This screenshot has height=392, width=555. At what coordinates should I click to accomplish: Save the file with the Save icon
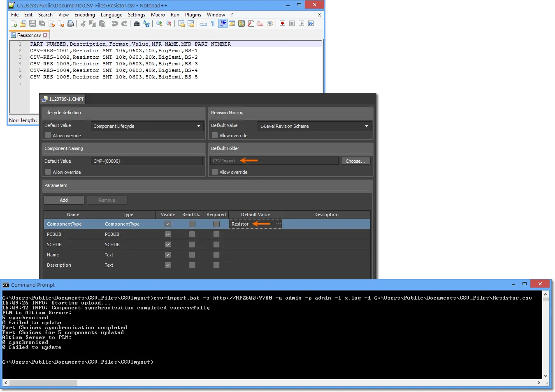pyautogui.click(x=33, y=23)
